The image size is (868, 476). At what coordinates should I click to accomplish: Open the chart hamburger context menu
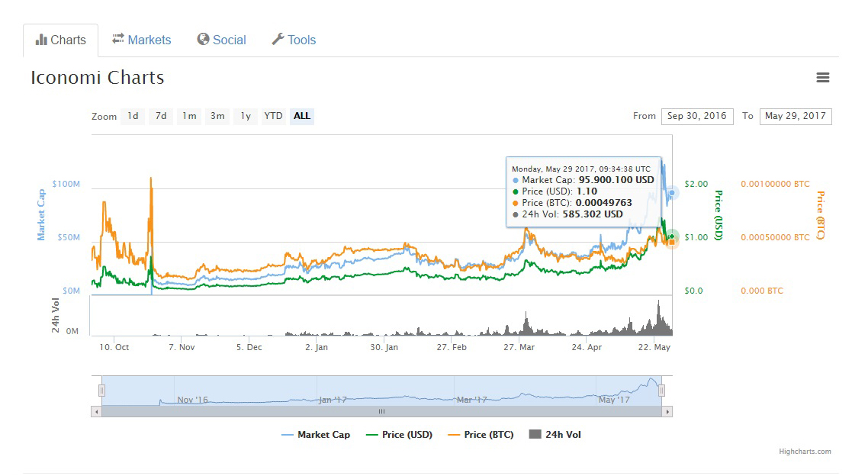[x=822, y=78]
